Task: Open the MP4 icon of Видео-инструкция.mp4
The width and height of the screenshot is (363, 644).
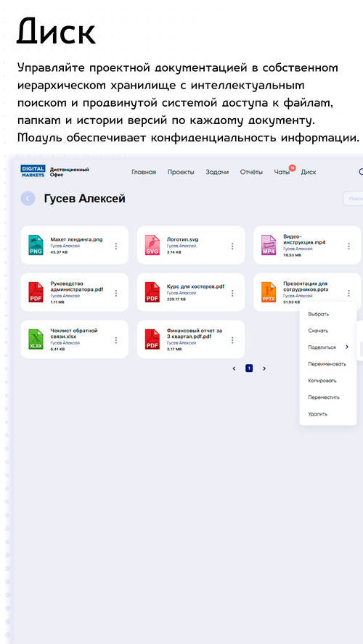Action: tap(269, 245)
